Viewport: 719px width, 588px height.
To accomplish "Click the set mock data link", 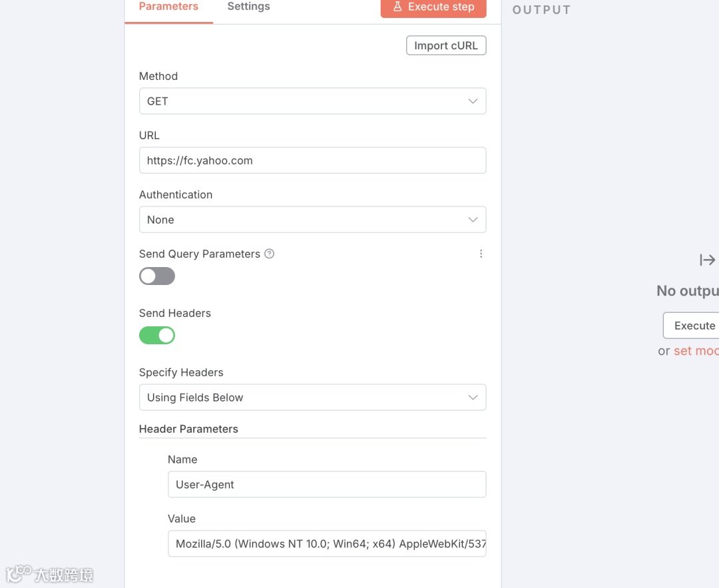I will click(x=696, y=351).
